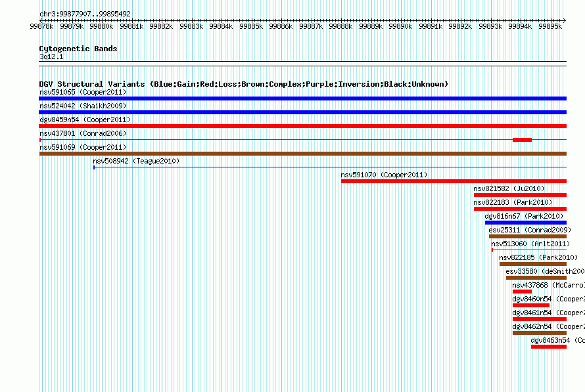The image size is (585, 392).
Task: Select the red bar under nsv821582
Action: (x=520, y=195)
